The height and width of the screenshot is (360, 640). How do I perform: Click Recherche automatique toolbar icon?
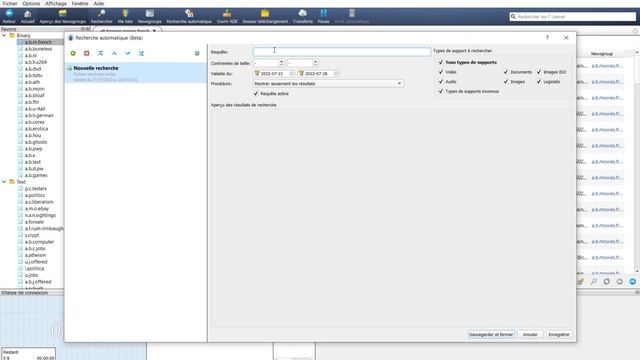click(x=189, y=13)
